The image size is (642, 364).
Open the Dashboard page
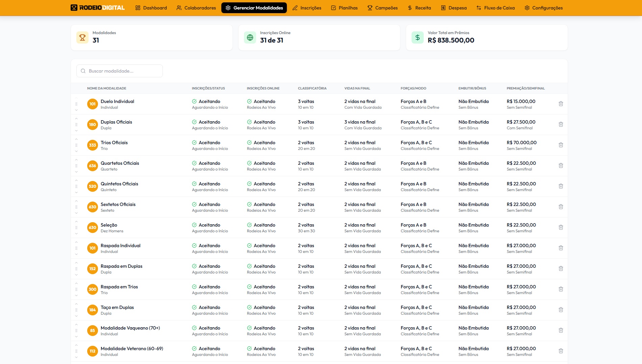[151, 8]
